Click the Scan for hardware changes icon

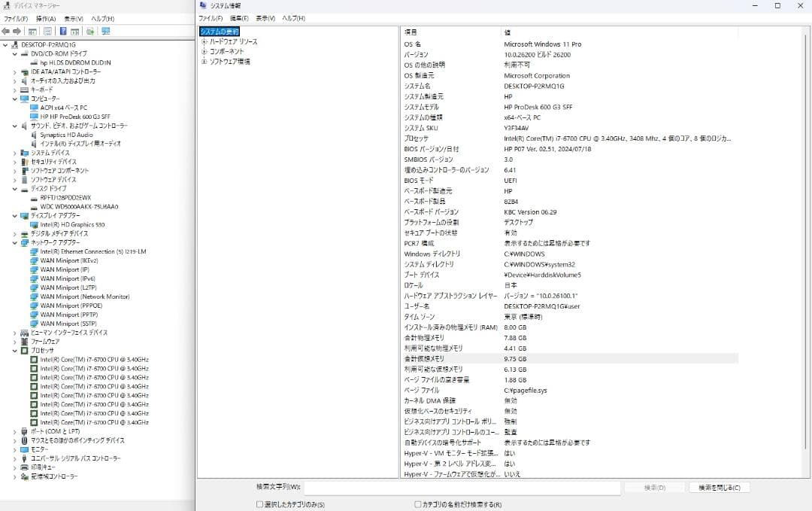(90, 31)
